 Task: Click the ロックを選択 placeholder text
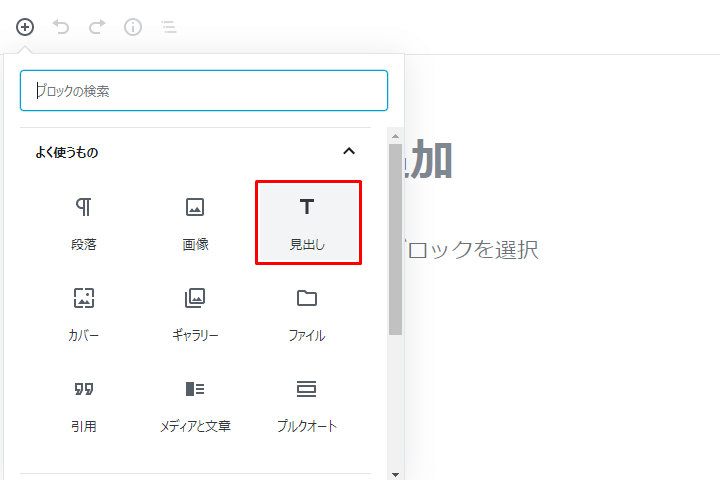pyautogui.click(x=472, y=250)
